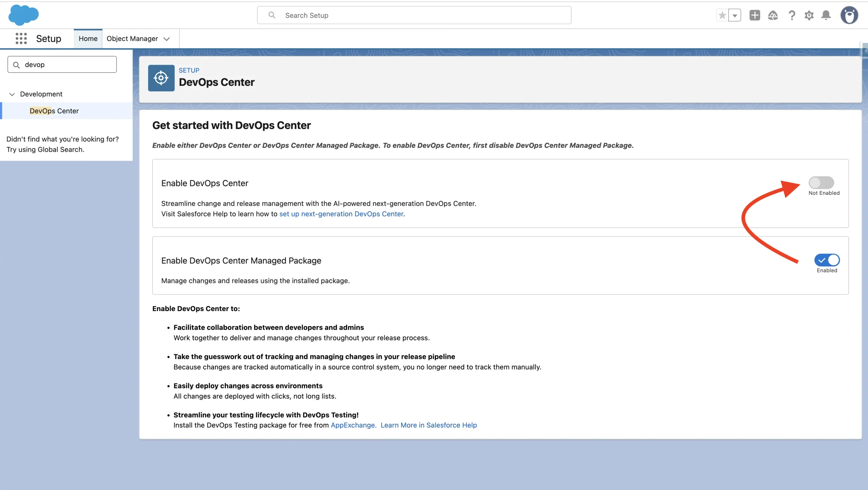Click the Streamline your testing lifecycle text
This screenshot has height=490, width=868.
pyautogui.click(x=266, y=415)
